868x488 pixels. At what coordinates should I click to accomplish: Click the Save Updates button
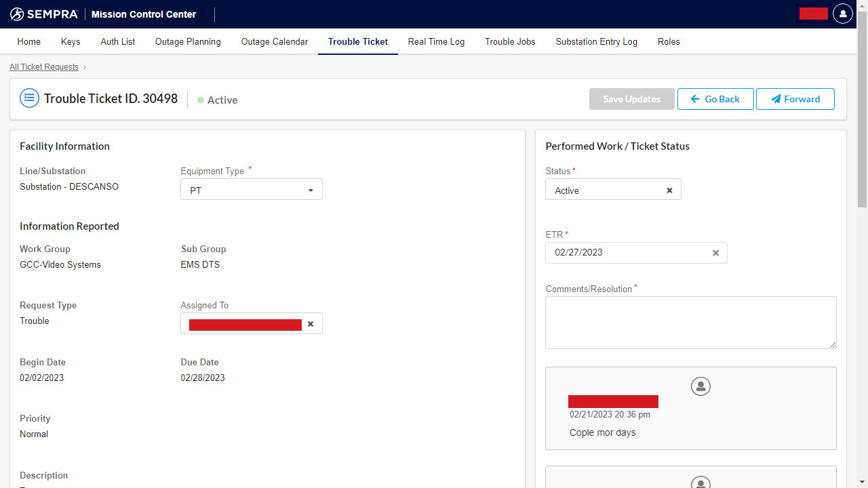tap(631, 99)
